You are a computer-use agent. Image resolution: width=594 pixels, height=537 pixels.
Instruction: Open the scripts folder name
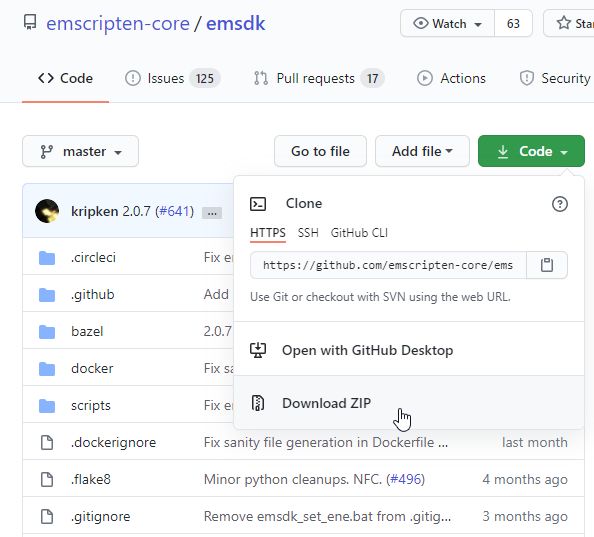click(91, 406)
